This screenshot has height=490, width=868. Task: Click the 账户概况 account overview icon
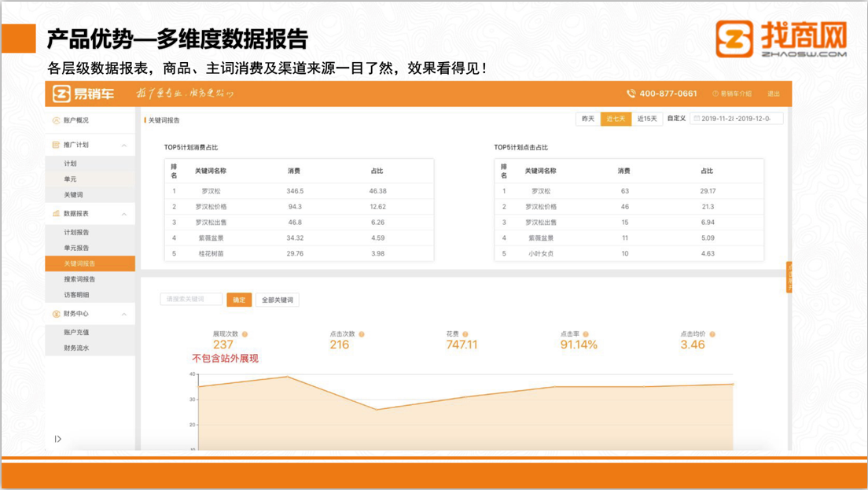tap(56, 120)
